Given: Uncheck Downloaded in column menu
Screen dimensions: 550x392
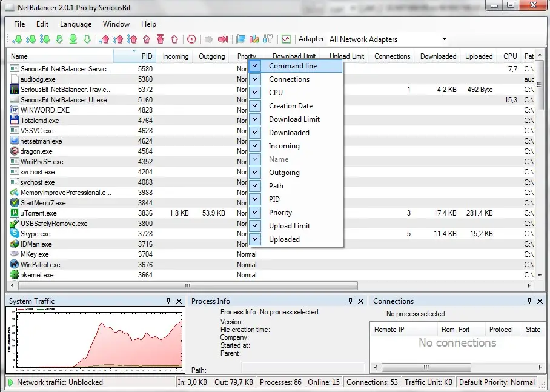Looking at the screenshot, I should click(296, 133).
